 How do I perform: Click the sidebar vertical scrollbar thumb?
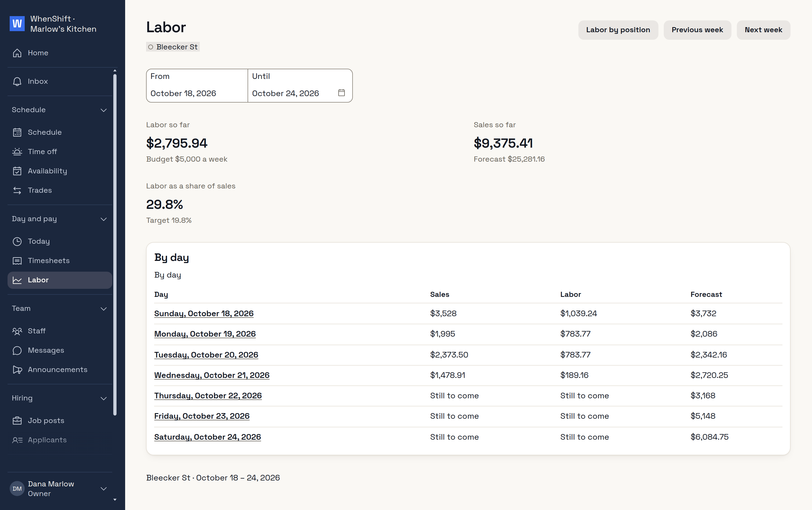115,245
